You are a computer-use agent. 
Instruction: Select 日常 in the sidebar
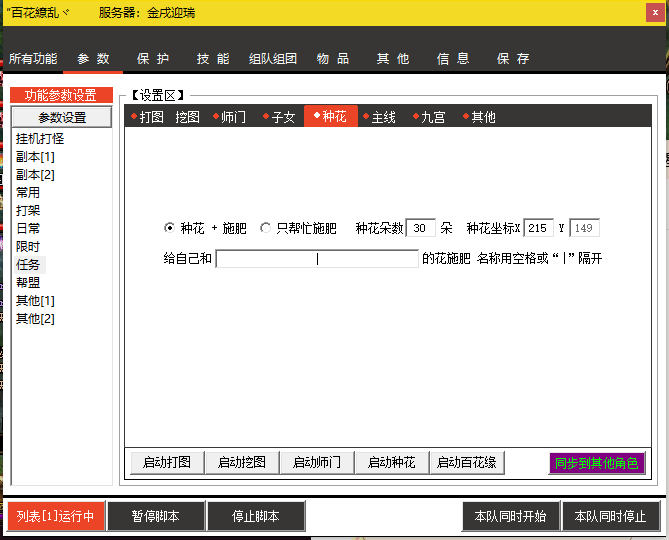tap(28, 228)
